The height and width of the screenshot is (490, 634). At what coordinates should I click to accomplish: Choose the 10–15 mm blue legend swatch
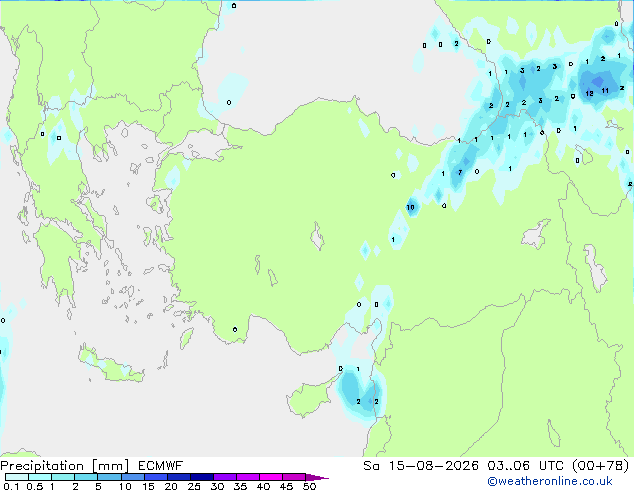coord(132,477)
